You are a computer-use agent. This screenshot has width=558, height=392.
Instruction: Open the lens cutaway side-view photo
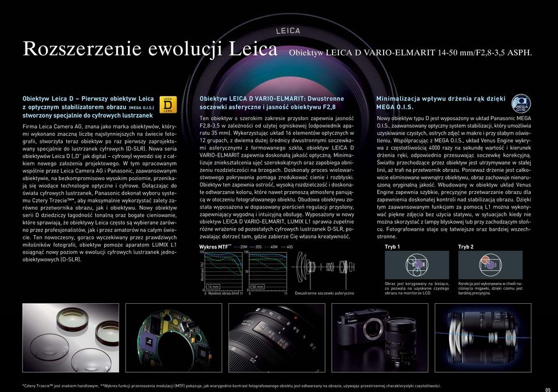[483, 337]
